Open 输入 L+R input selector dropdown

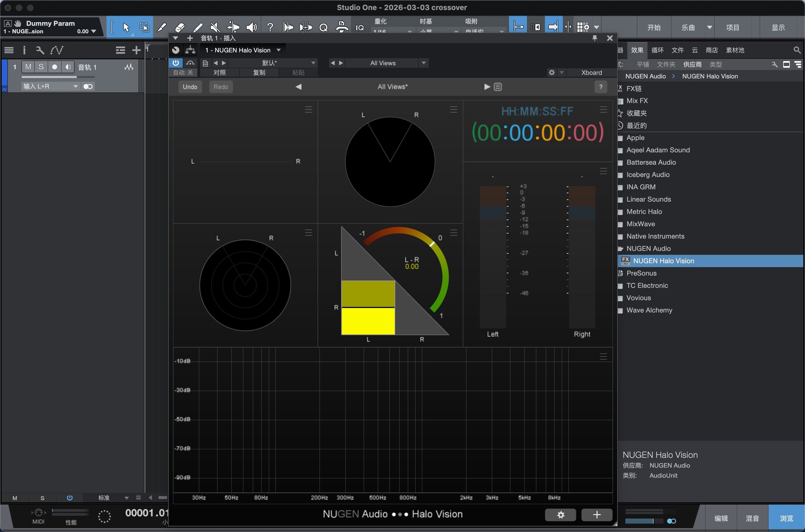(x=51, y=86)
